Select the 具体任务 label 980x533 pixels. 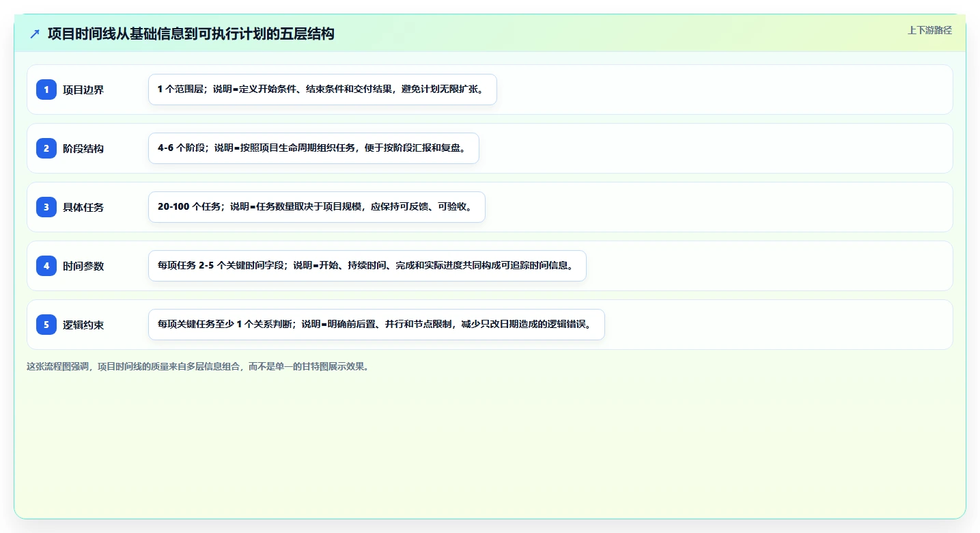coord(83,207)
